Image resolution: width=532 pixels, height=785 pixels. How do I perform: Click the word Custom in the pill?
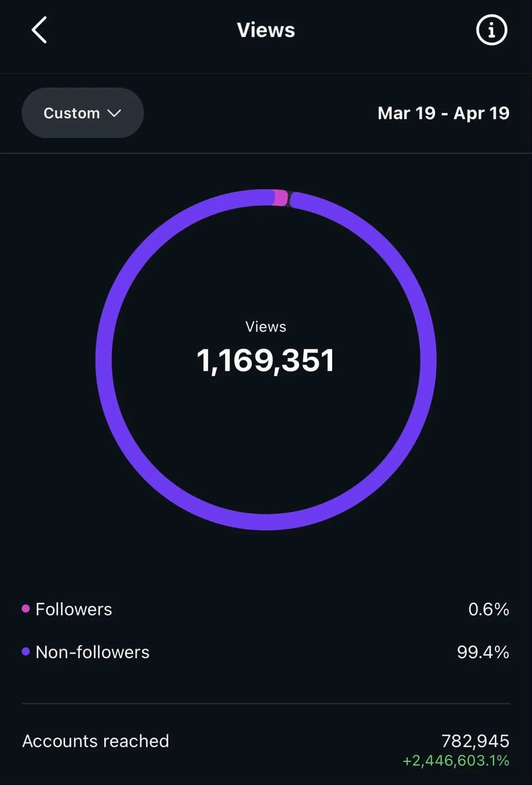(71, 113)
